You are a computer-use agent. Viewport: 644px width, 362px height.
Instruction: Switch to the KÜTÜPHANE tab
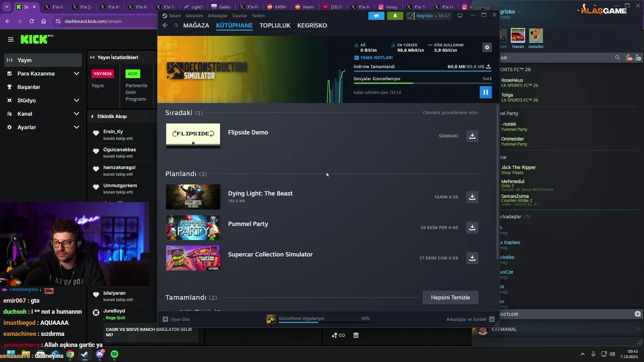coord(234,25)
